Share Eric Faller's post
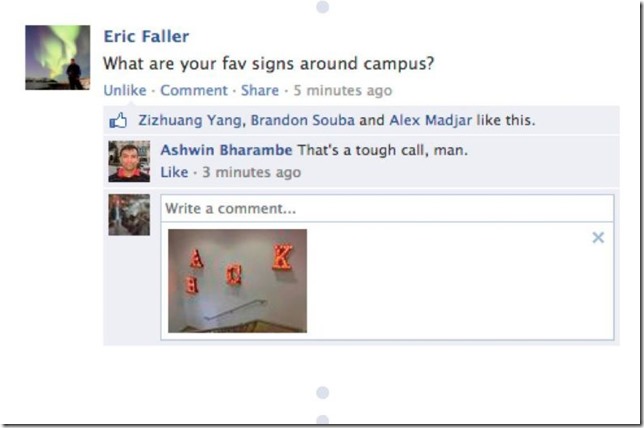 tap(259, 91)
